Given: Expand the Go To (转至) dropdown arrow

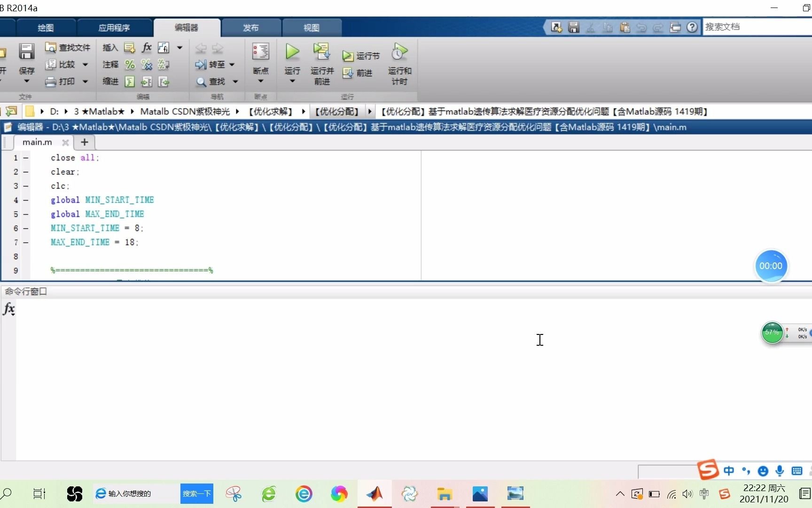Looking at the screenshot, I should 232,64.
